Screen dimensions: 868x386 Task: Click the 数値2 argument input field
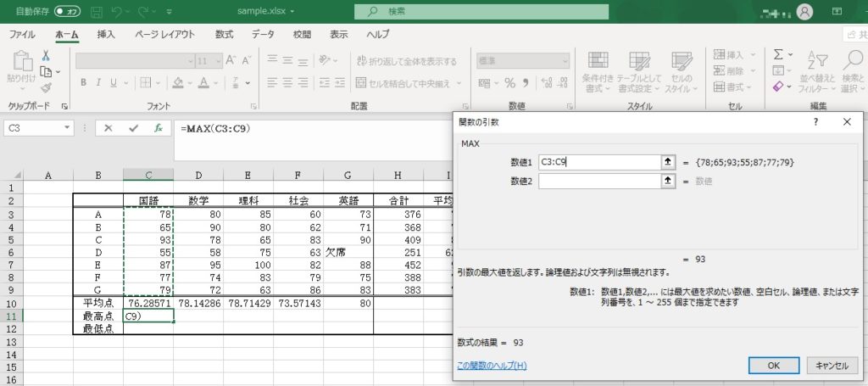[598, 180]
